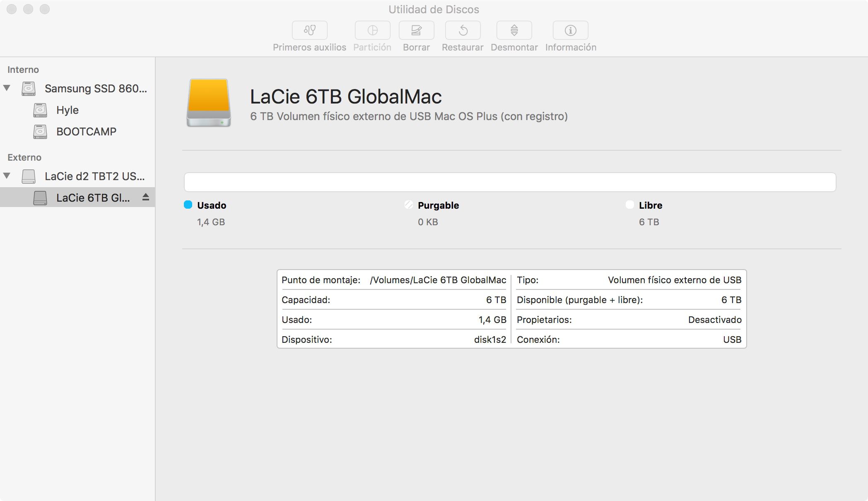Collapse the LaCie d2 TBT2 disclosure triangle
Image resolution: width=868 pixels, height=501 pixels.
click(x=7, y=176)
